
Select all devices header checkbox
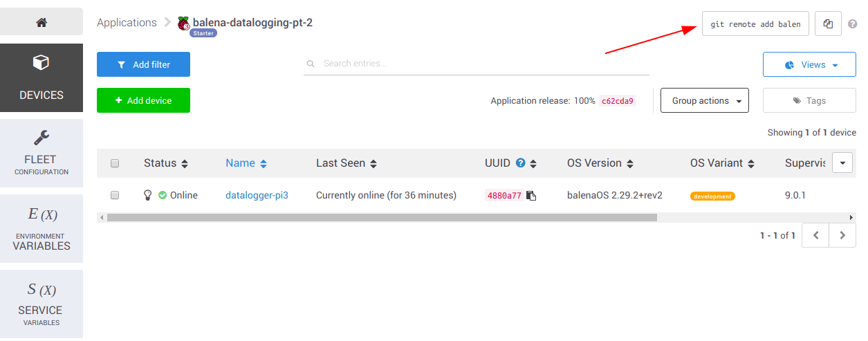click(x=115, y=163)
